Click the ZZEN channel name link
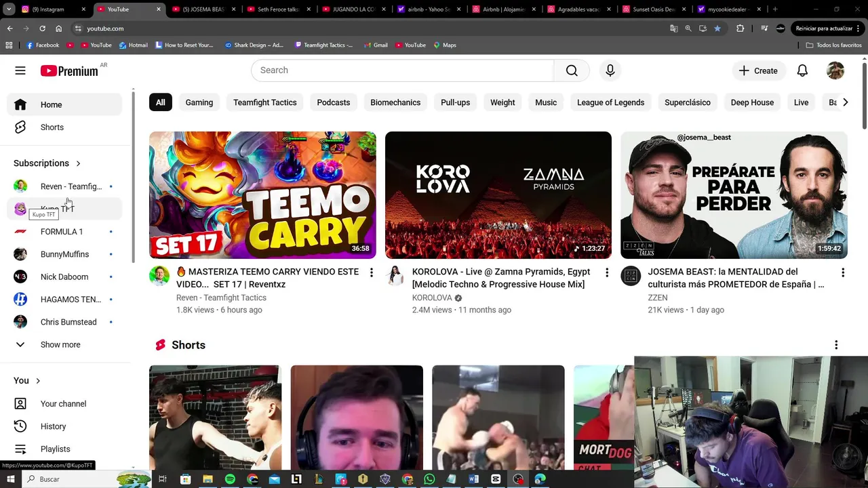Image resolution: width=868 pixels, height=488 pixels. [658, 298]
